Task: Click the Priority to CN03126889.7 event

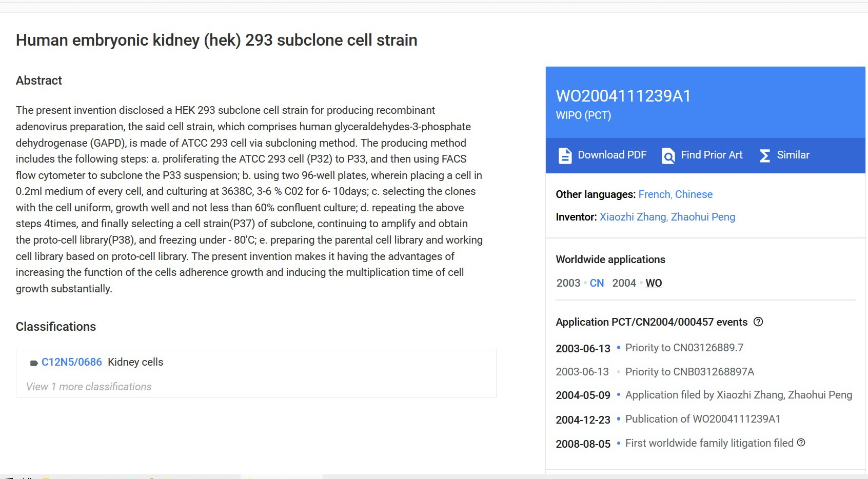Action: pos(684,348)
